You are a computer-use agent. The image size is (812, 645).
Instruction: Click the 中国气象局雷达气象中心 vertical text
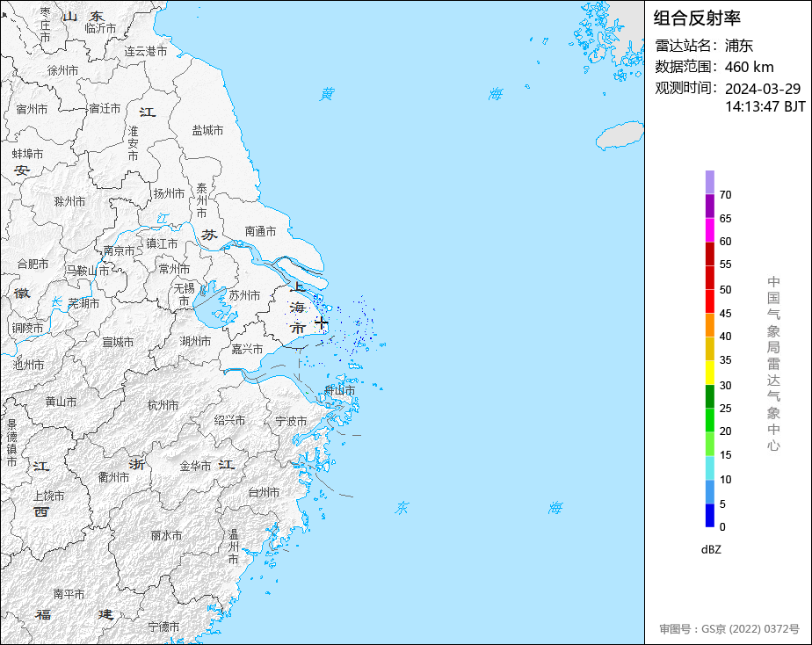pos(773,364)
